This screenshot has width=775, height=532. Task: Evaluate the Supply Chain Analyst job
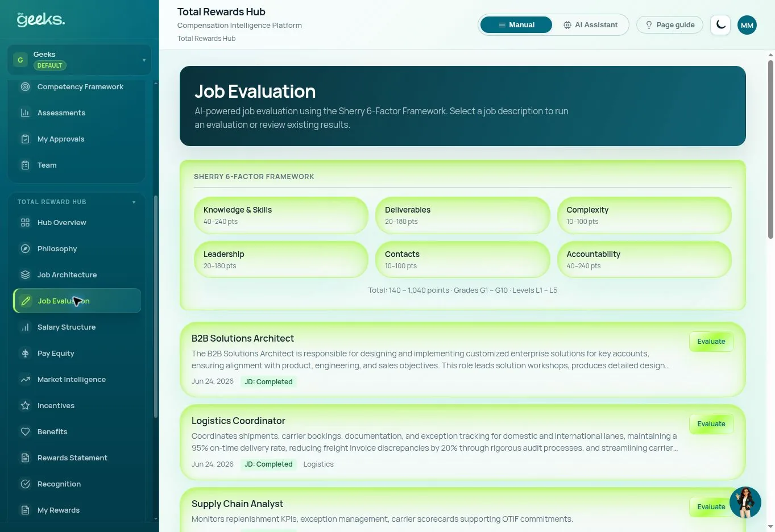click(711, 507)
